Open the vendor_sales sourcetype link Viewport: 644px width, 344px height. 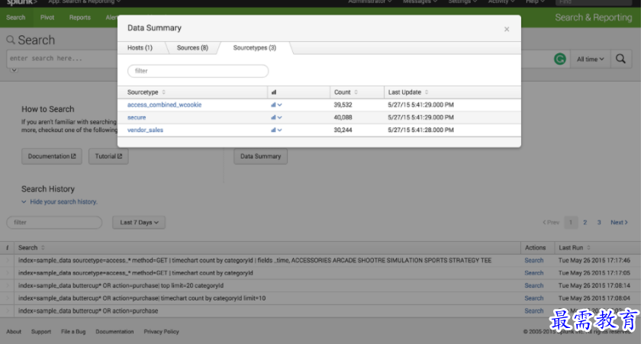[x=145, y=130]
